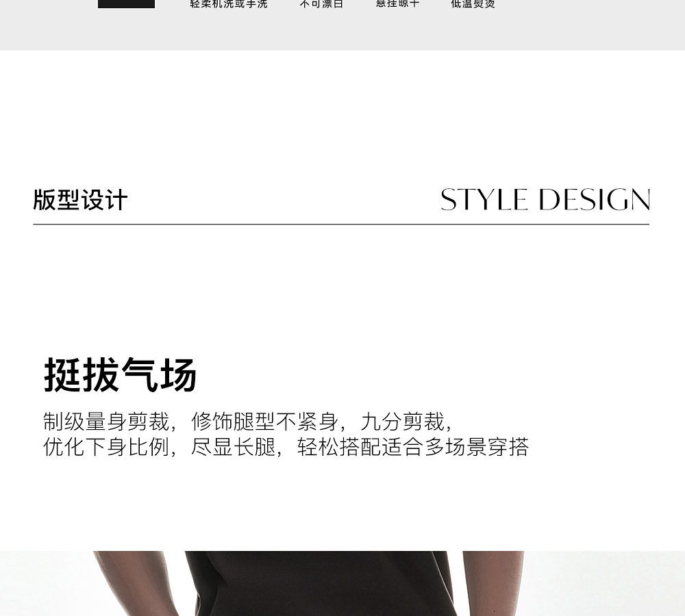
Task: Click the 制级量身剪裁 description line
Action: coord(249,422)
